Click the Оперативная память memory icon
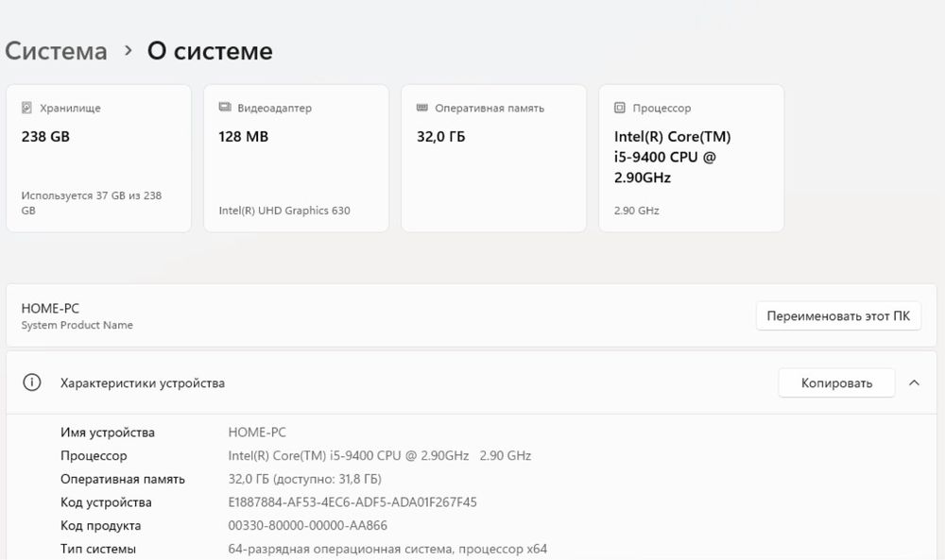945x560 pixels. (422, 109)
